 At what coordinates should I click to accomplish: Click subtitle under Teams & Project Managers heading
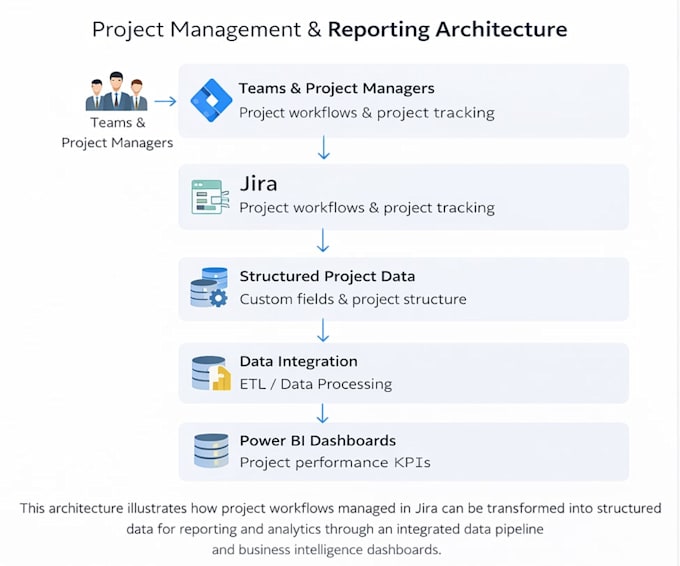click(x=366, y=113)
